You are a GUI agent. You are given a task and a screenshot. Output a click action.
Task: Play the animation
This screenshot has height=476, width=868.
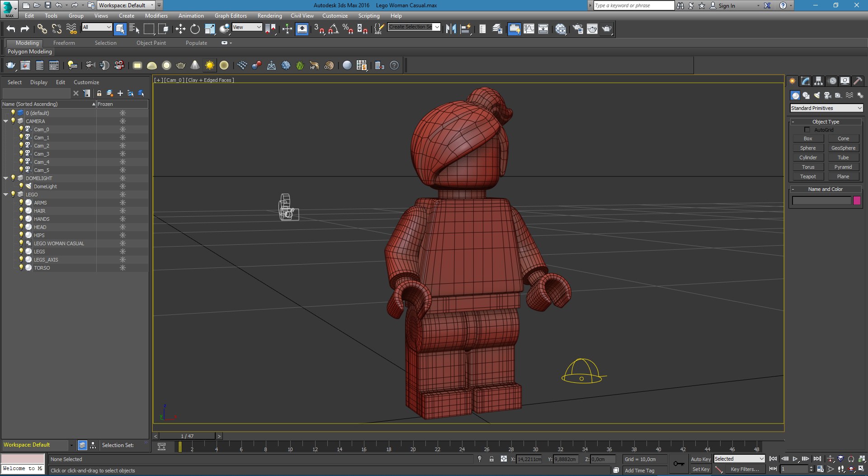click(x=795, y=459)
